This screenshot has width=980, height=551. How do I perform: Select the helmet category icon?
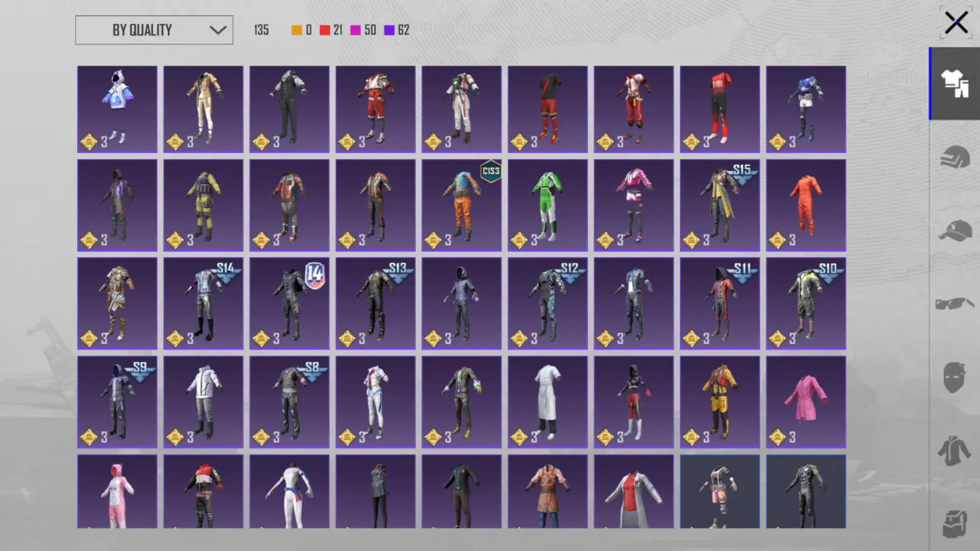coord(954,157)
